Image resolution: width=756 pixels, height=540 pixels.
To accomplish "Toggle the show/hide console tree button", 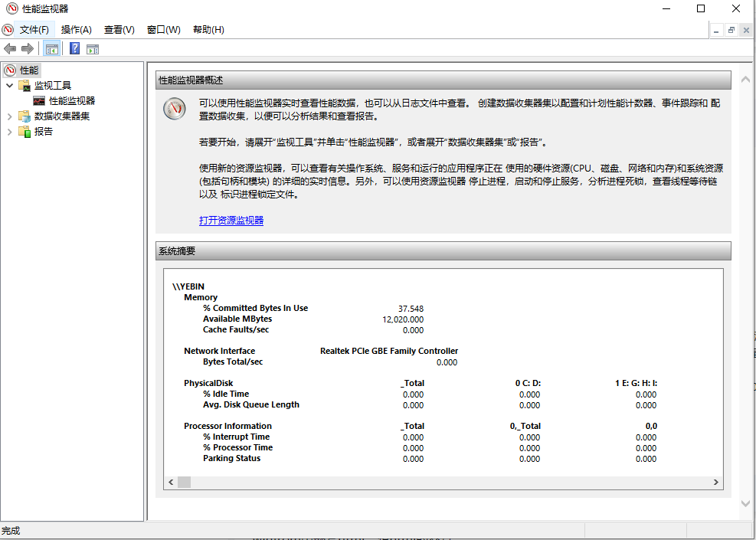I will [51, 49].
